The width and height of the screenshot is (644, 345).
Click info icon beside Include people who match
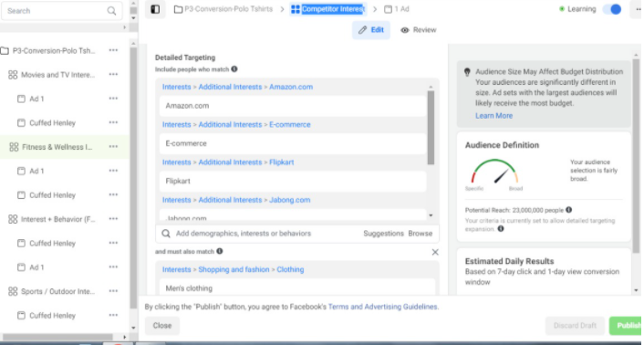tap(234, 69)
